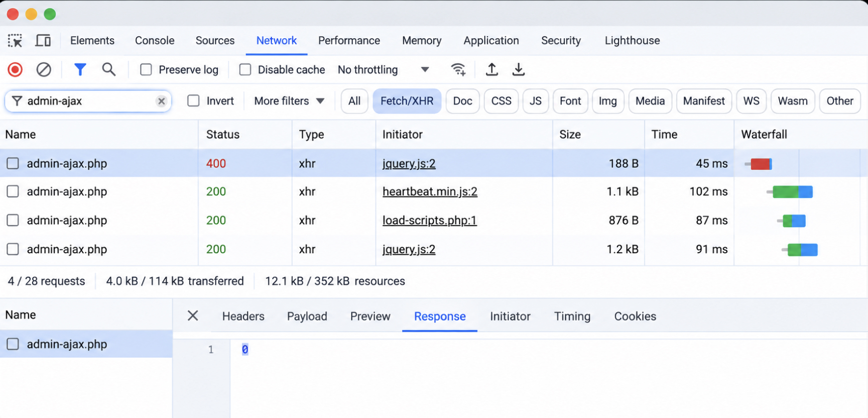Viewport: 868px width, 418px height.
Task: Import HAR file with upload arrow
Action: (x=492, y=69)
